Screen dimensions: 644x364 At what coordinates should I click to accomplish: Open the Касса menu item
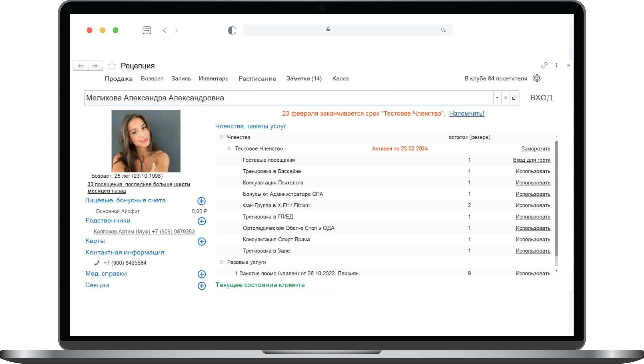pyautogui.click(x=340, y=78)
